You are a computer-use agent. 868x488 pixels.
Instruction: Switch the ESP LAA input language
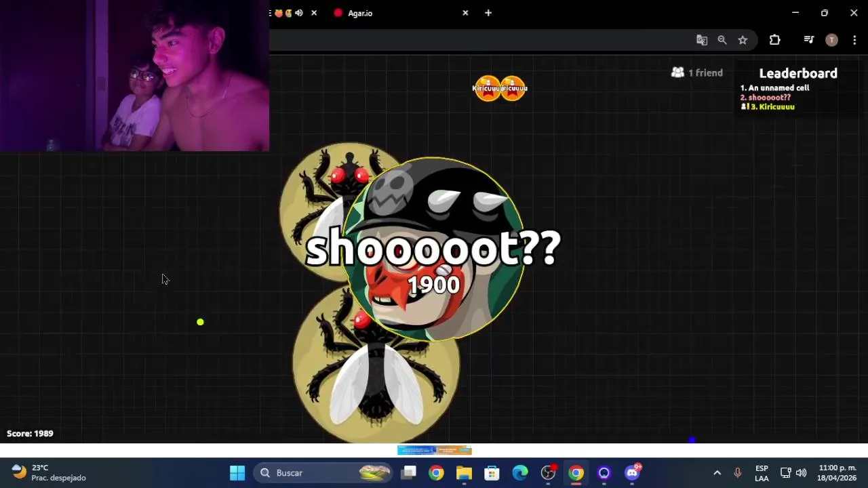[762, 473]
